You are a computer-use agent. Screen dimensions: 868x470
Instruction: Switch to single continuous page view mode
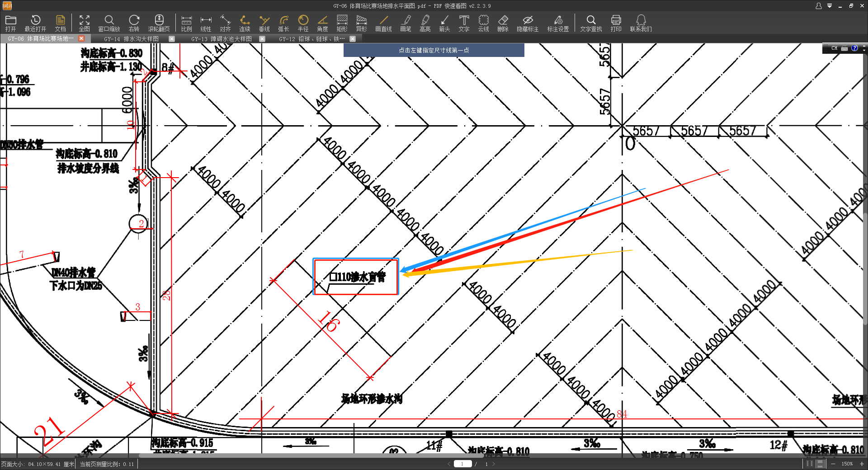(820, 464)
